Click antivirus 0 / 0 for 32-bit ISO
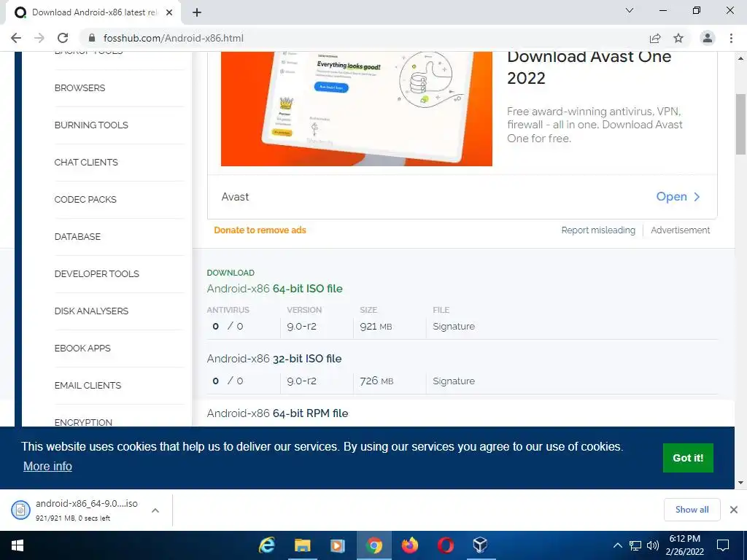 228,381
